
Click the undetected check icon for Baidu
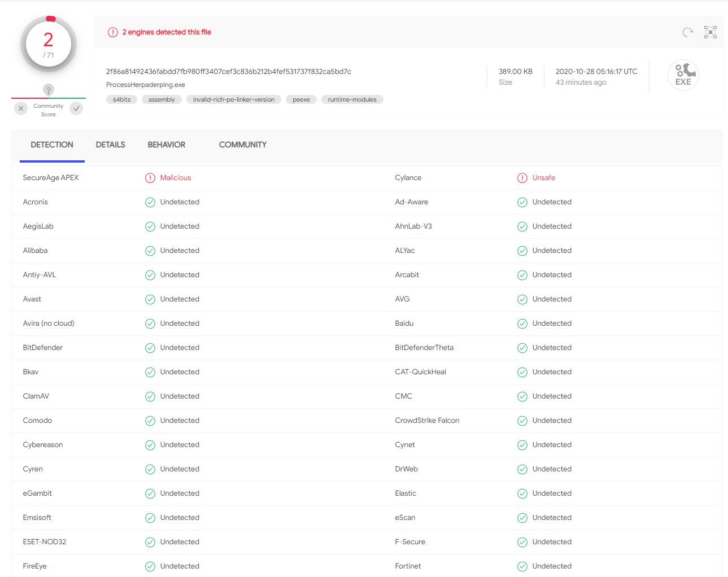tap(522, 324)
